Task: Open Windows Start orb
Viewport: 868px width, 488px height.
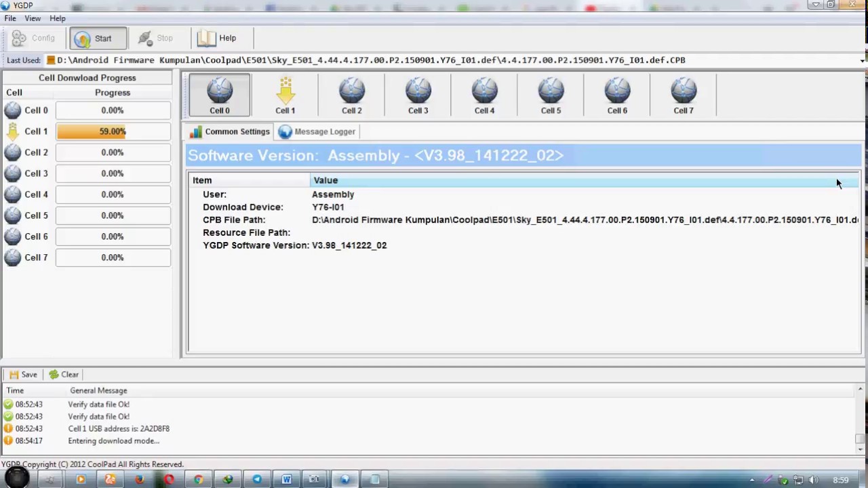Action: [17, 478]
